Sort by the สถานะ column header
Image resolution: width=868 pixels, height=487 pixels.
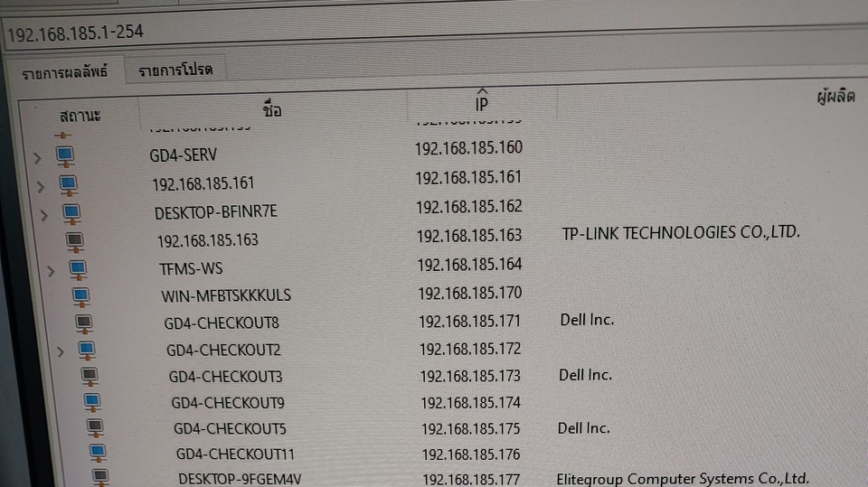[x=80, y=116]
